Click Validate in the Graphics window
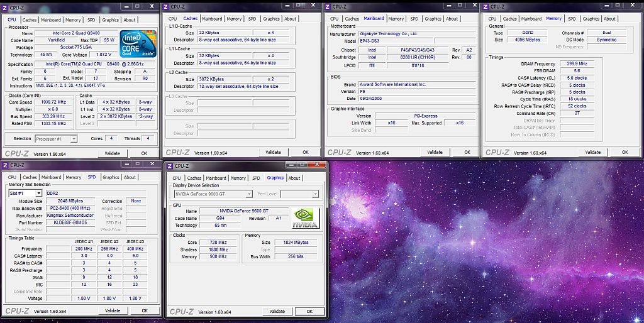This screenshot has height=323, width=644. pyautogui.click(x=277, y=312)
